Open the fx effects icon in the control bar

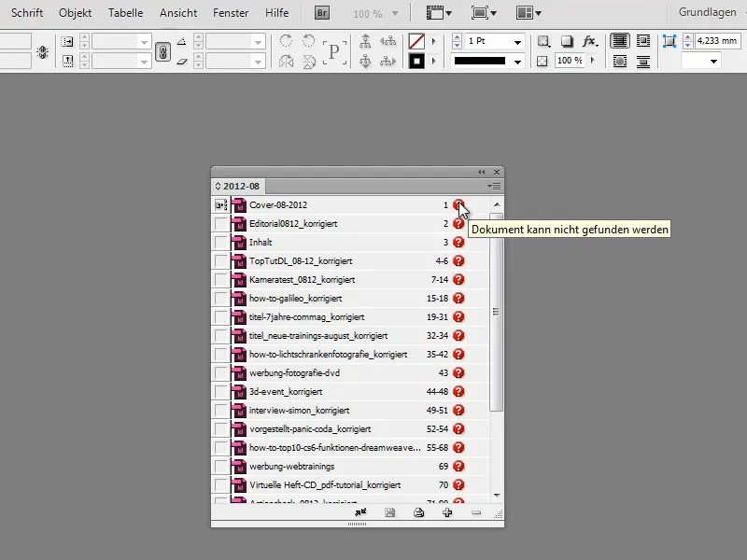point(589,42)
